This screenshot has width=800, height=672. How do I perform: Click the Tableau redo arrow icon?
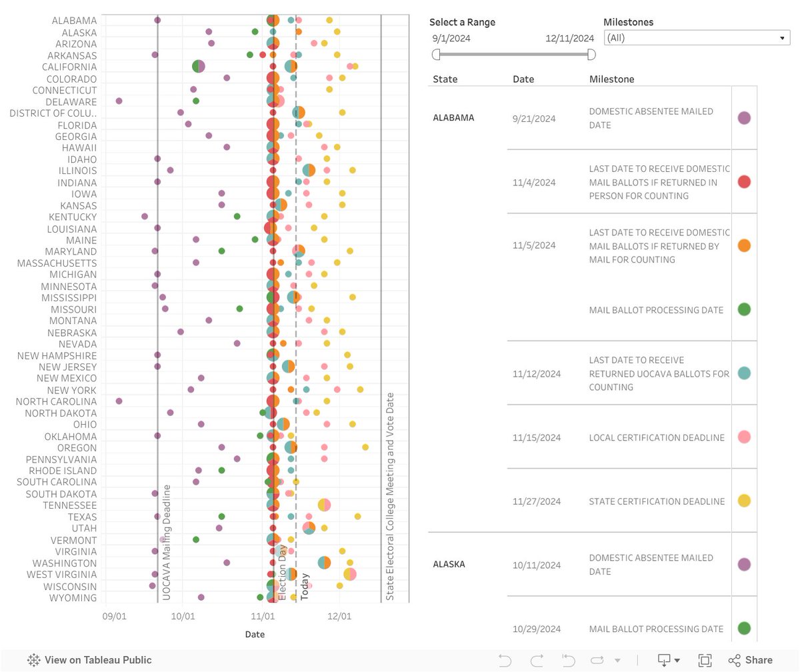click(x=537, y=660)
